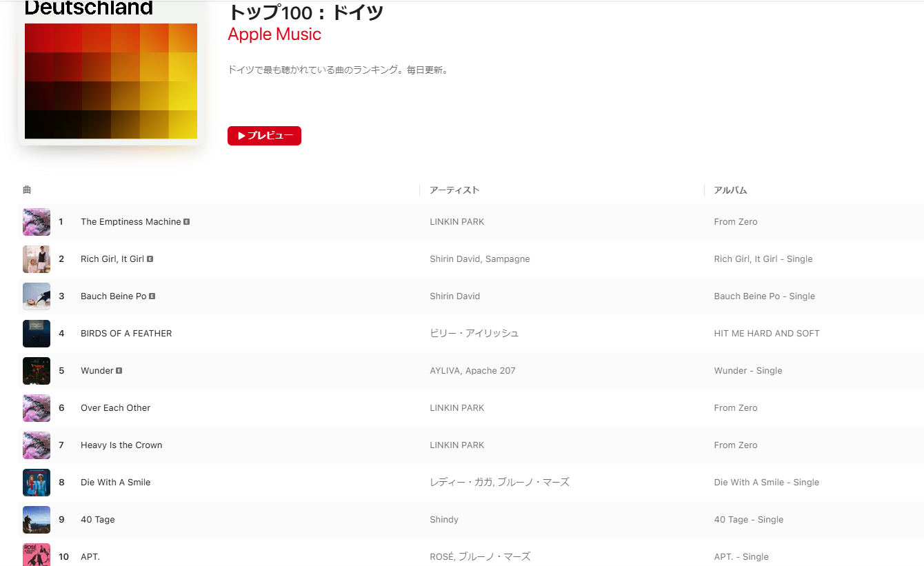
Task: Click BIRDS OF A FEATHER artwork thumbnail
Action: coord(37,334)
